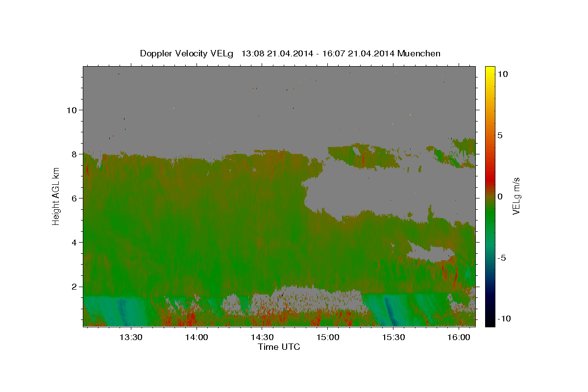Image resolution: width=588 pixels, height=392 pixels.
Task: Click the '14:30' time axis label
Action: 262,338
